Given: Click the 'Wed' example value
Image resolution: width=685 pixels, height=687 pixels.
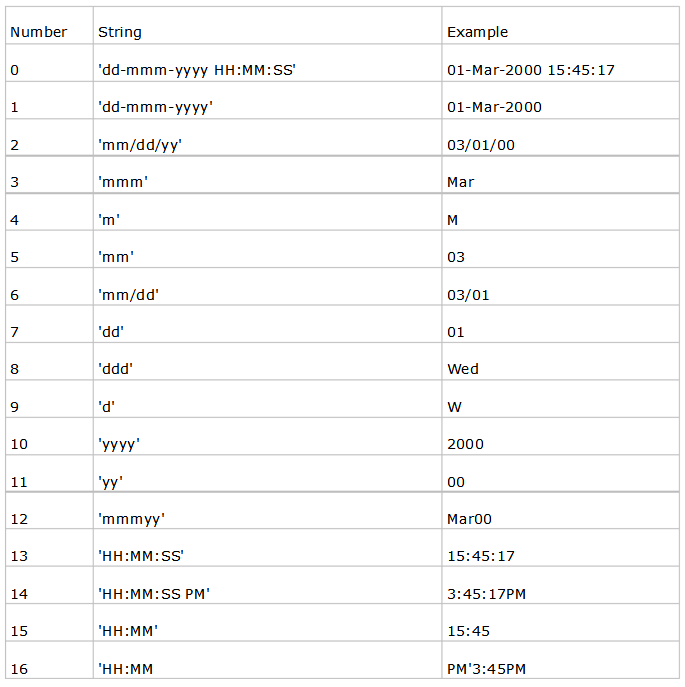Looking at the screenshot, I should [463, 369].
